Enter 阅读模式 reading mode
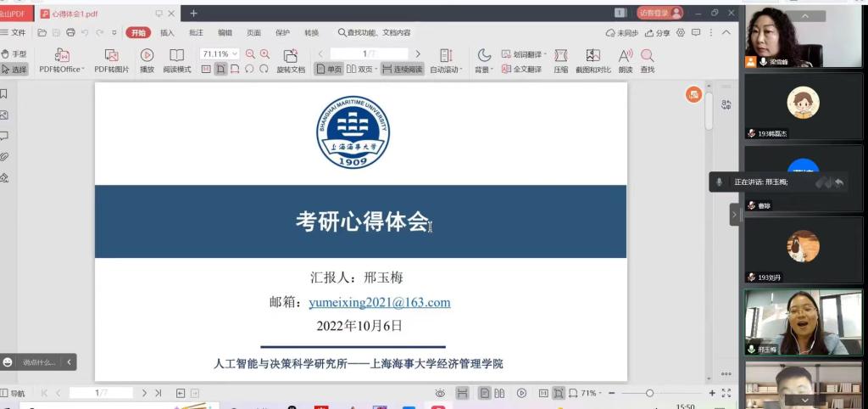The height and width of the screenshot is (409, 868). [x=177, y=55]
